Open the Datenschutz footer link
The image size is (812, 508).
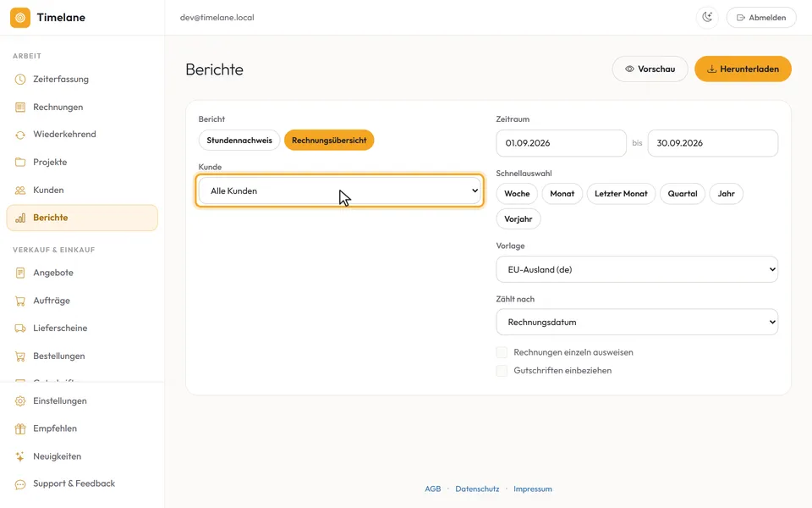477,489
